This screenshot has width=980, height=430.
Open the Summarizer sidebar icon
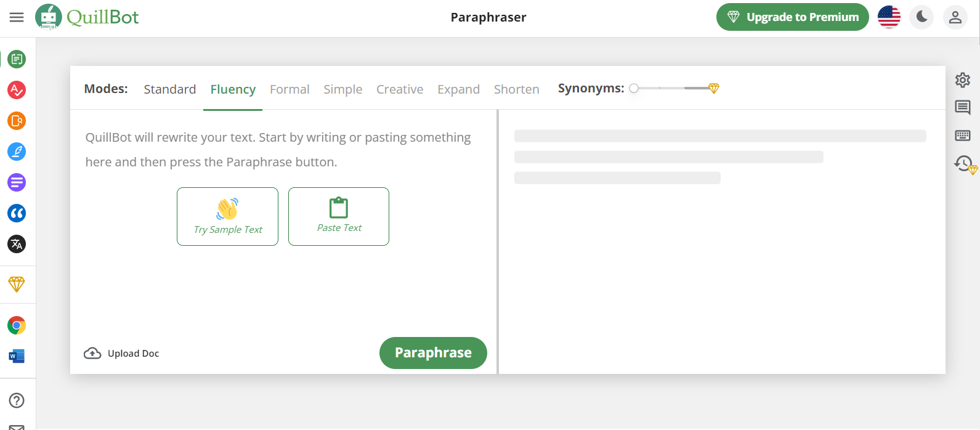(x=17, y=182)
